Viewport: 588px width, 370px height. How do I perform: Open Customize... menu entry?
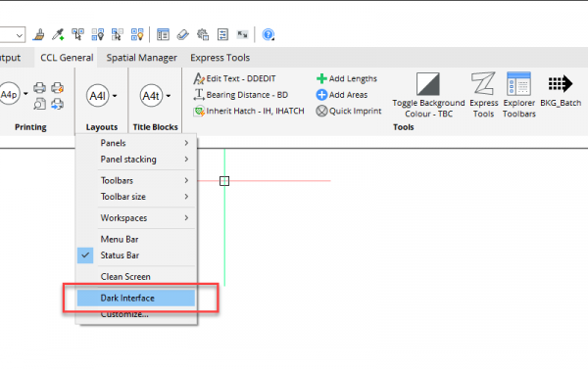click(136, 314)
